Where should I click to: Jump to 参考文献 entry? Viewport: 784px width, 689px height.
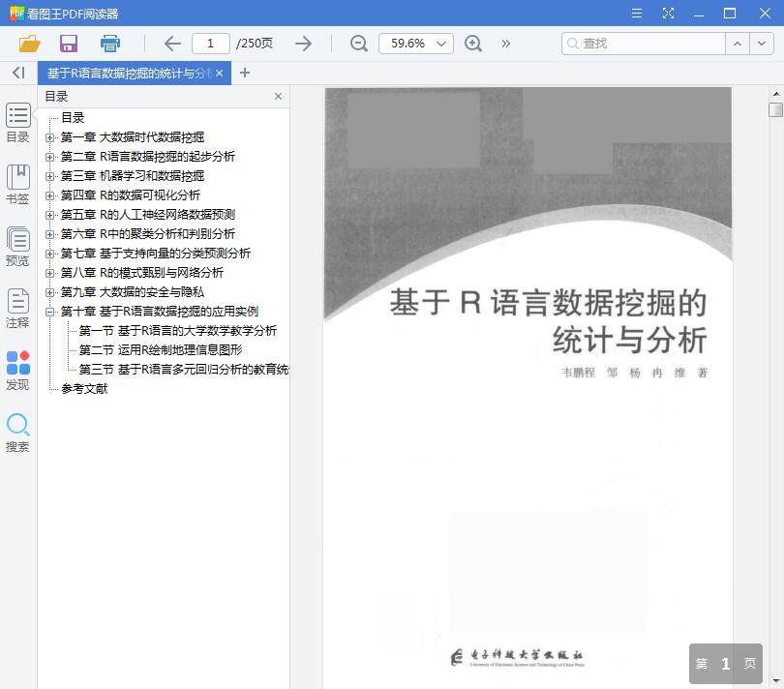tap(84, 388)
